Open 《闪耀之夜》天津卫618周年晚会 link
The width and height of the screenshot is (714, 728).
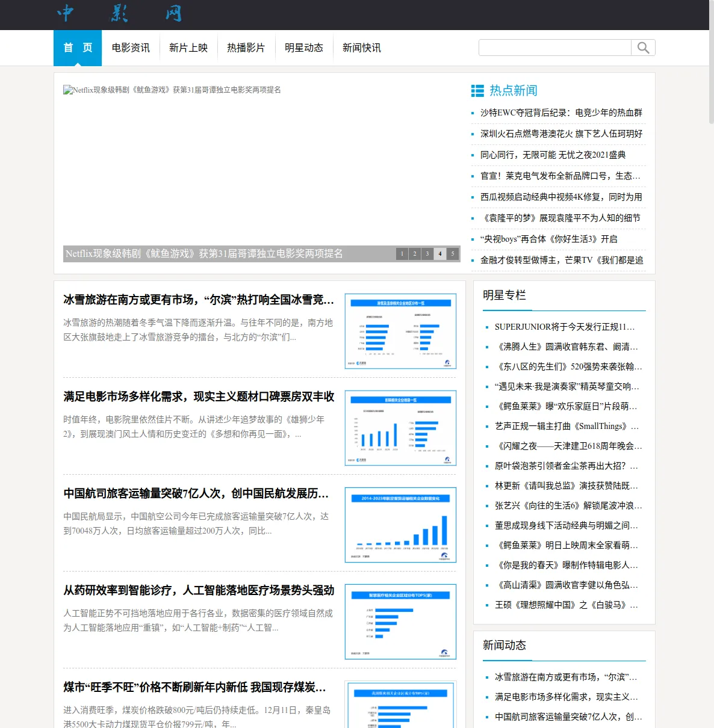(x=568, y=446)
